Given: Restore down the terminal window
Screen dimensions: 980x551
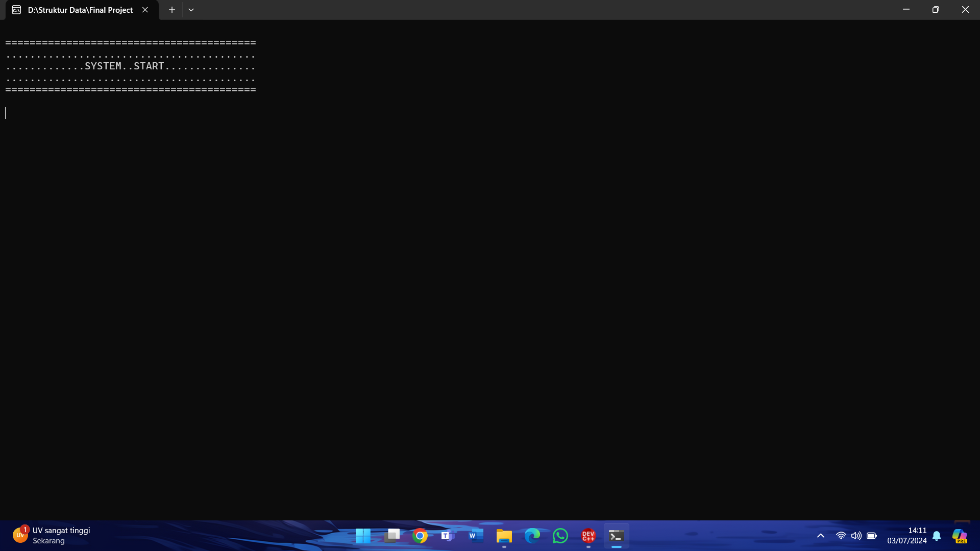Looking at the screenshot, I should [936, 10].
